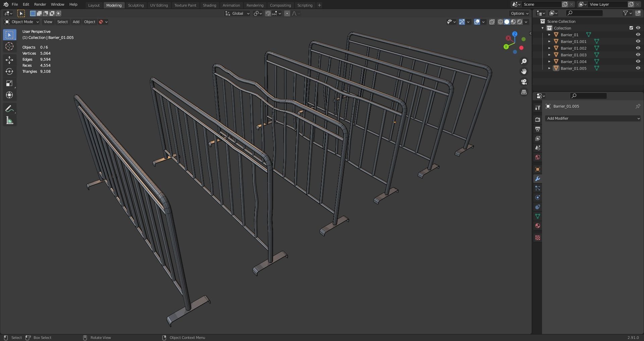The image size is (644, 341).
Task: Collapse the Collection tree row
Action: (543, 28)
